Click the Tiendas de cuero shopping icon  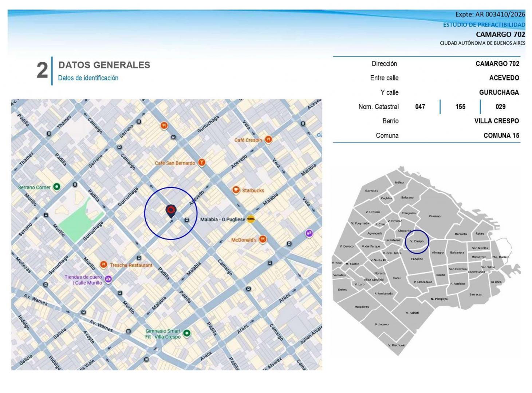click(108, 279)
